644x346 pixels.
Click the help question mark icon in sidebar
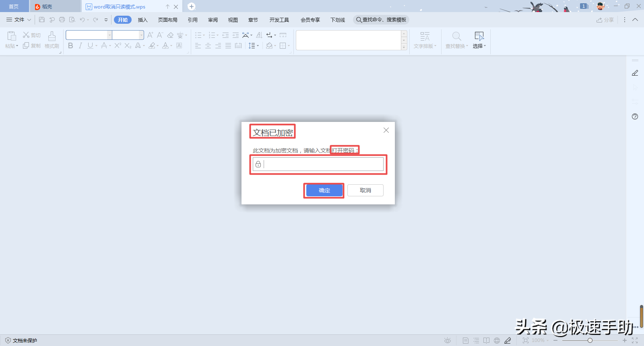click(x=635, y=117)
